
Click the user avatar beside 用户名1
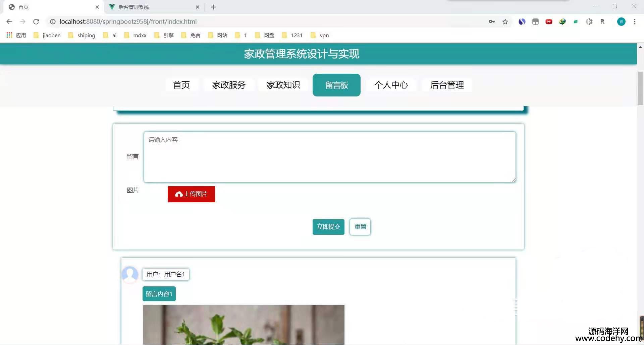tap(130, 274)
